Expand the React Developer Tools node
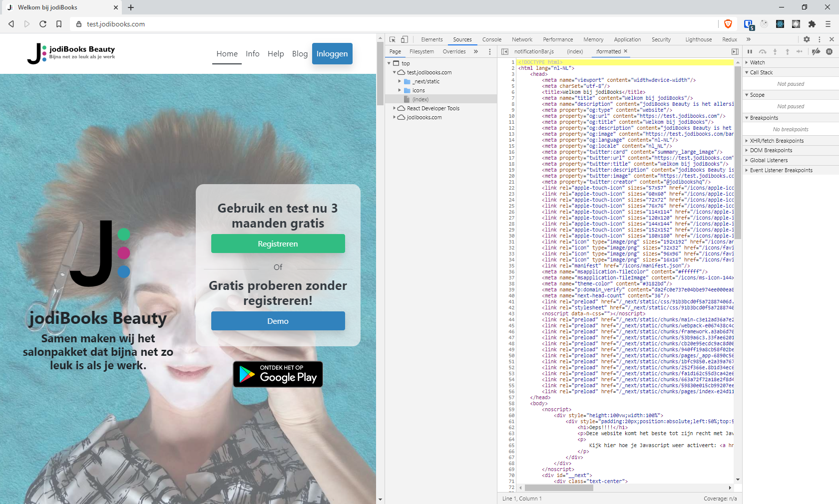Screen dimensions: 839x504 click(x=394, y=108)
